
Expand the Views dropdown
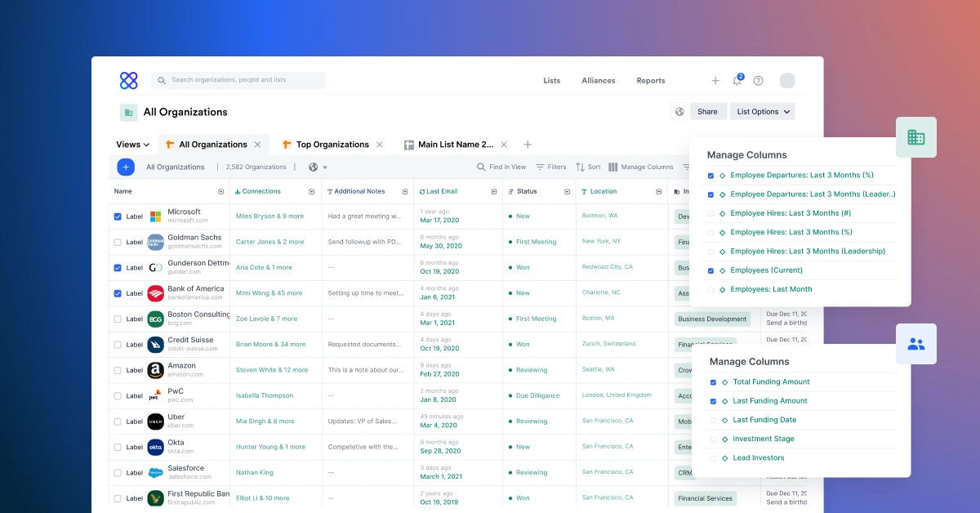point(132,145)
